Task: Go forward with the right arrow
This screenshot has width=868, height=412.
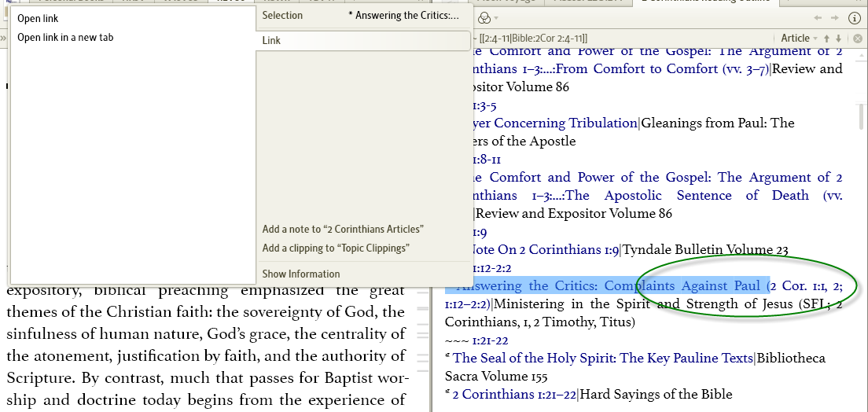Action: click(834, 18)
